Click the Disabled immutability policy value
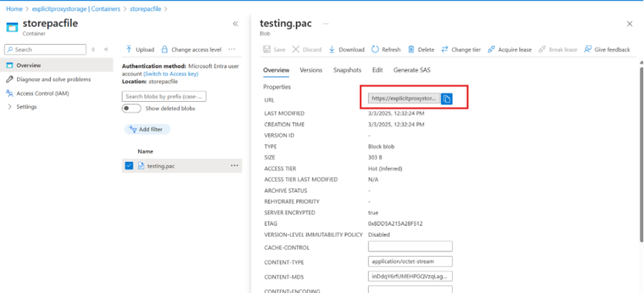Viewport: 644px width, 293px height. coord(379,234)
